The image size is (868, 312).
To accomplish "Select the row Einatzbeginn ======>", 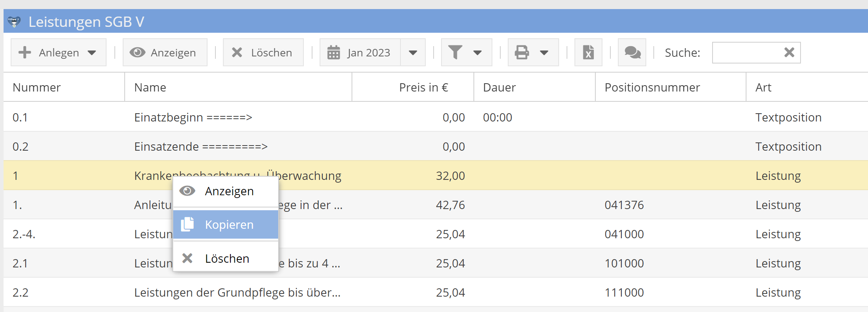I will click(x=436, y=117).
